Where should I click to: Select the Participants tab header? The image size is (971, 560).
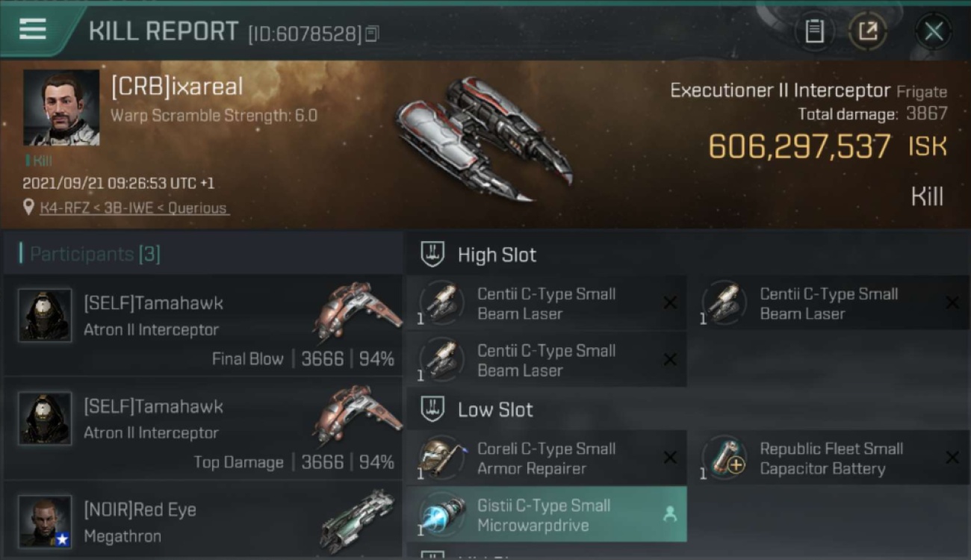tap(95, 254)
